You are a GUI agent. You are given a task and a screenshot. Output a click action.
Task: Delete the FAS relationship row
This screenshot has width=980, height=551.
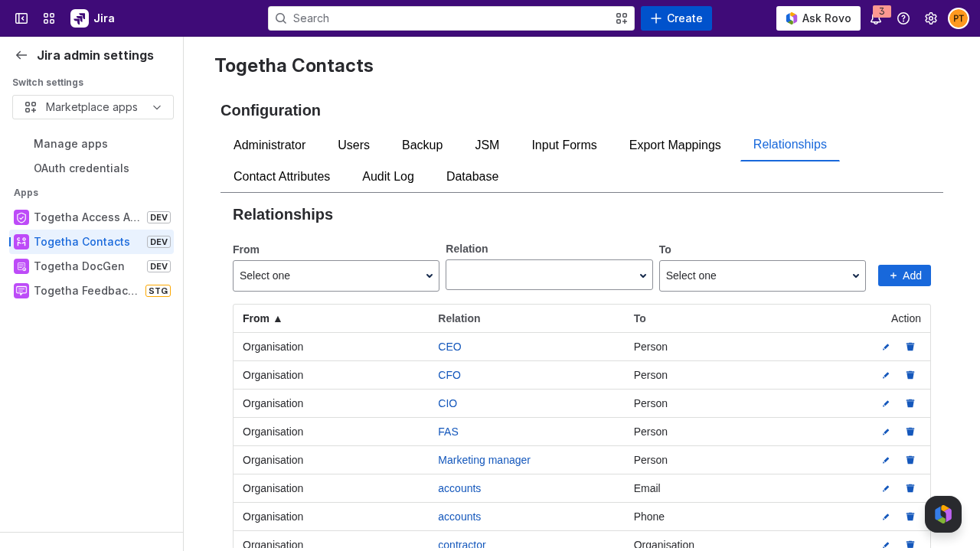tap(910, 432)
